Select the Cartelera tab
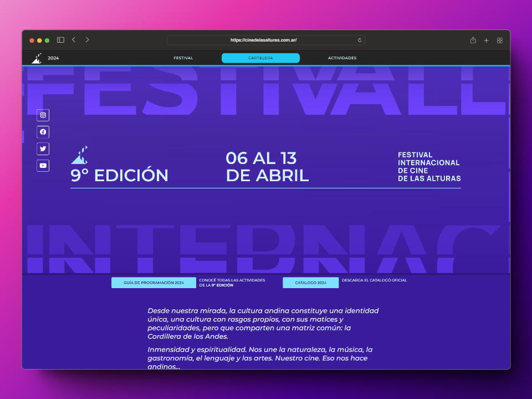532x399 pixels. [x=260, y=58]
